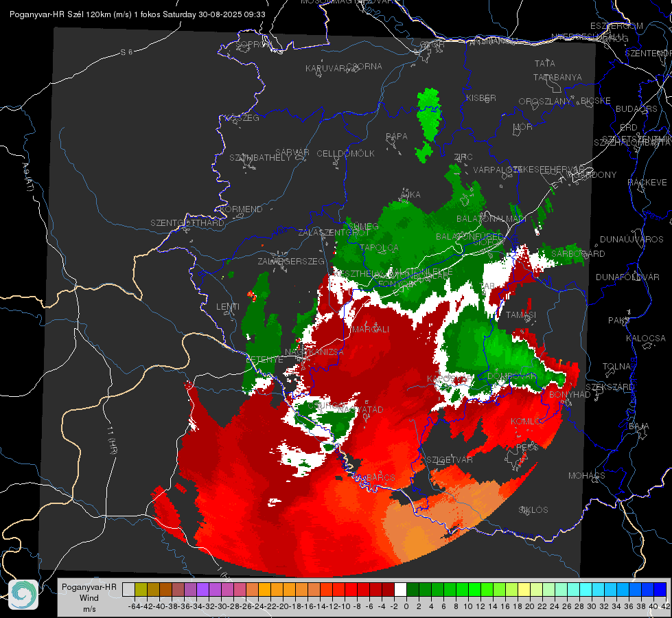Click the SZENTGOTTHARD city label

(x=187, y=223)
